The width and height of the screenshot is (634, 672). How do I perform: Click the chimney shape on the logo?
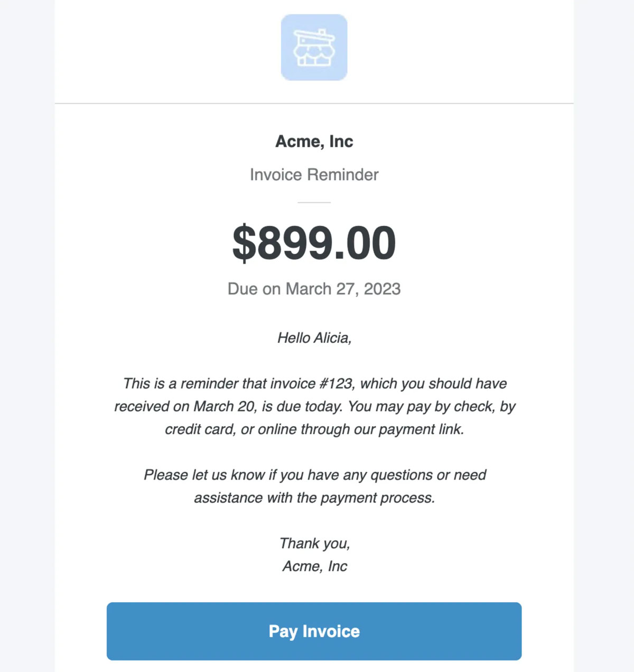tap(322, 32)
